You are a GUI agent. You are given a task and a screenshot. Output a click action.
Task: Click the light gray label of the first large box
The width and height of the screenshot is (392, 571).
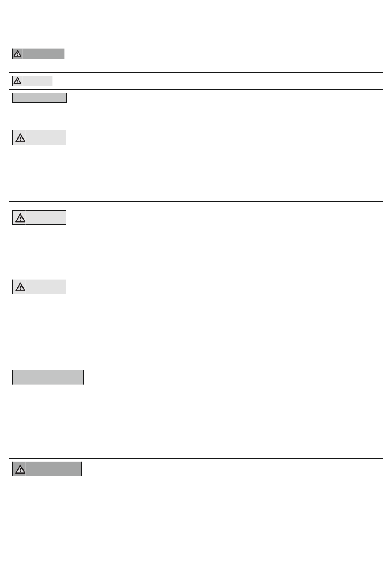(39, 137)
